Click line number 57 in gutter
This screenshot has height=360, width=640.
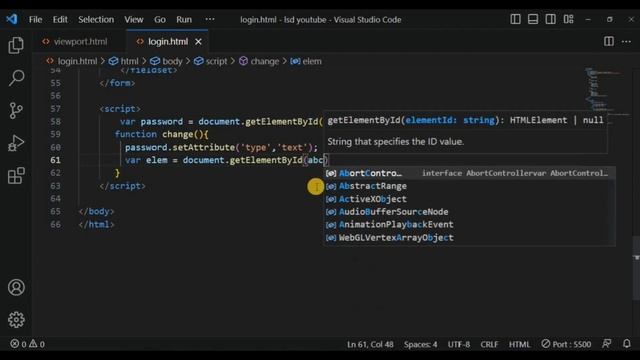click(x=55, y=109)
